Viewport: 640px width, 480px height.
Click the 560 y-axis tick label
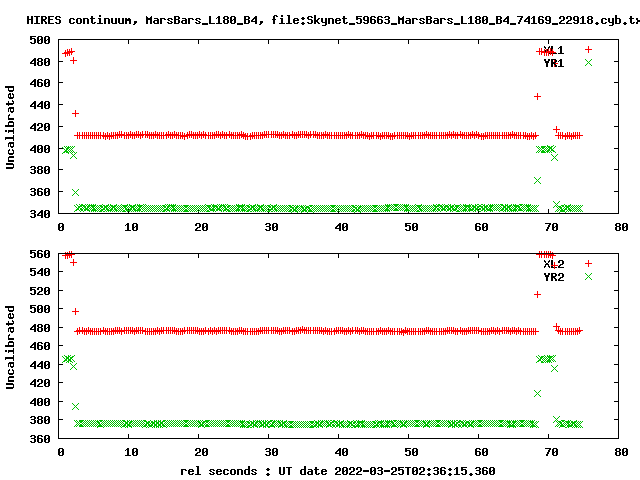point(40,254)
